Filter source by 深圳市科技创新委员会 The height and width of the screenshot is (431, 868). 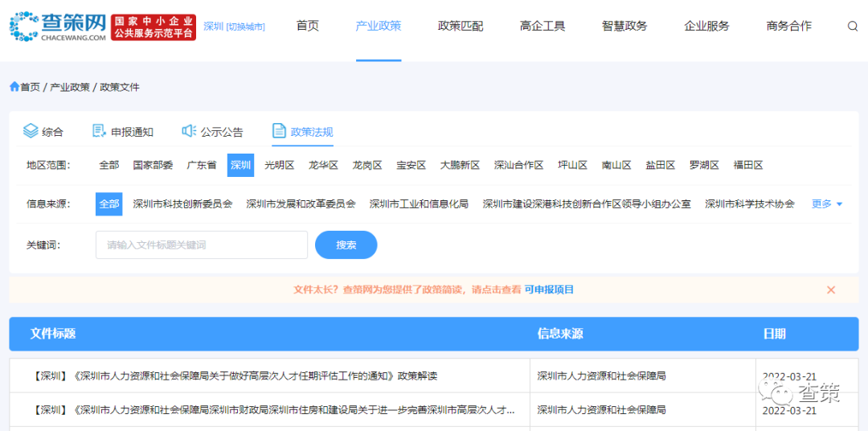click(x=182, y=204)
